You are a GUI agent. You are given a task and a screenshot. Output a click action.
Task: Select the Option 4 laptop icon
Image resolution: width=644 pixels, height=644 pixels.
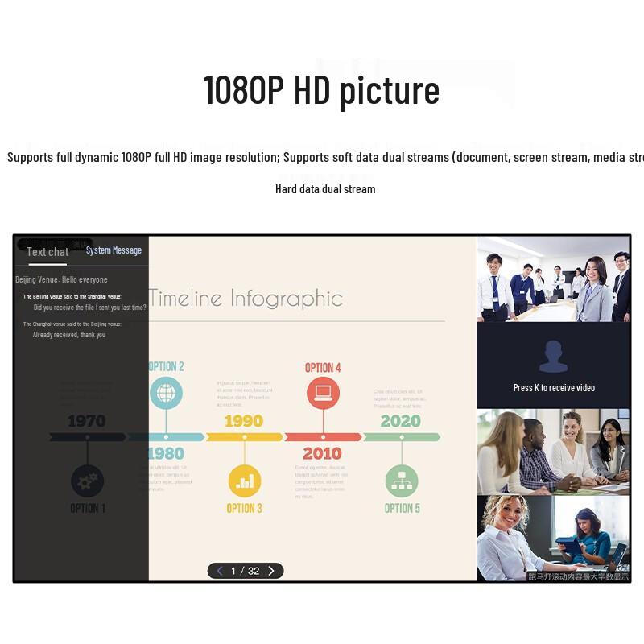pyautogui.click(x=323, y=393)
